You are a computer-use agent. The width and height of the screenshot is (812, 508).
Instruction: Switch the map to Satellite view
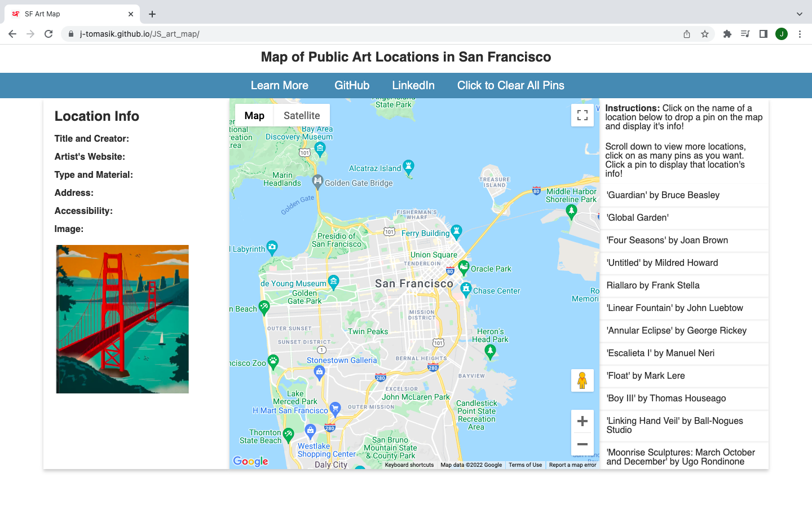302,115
